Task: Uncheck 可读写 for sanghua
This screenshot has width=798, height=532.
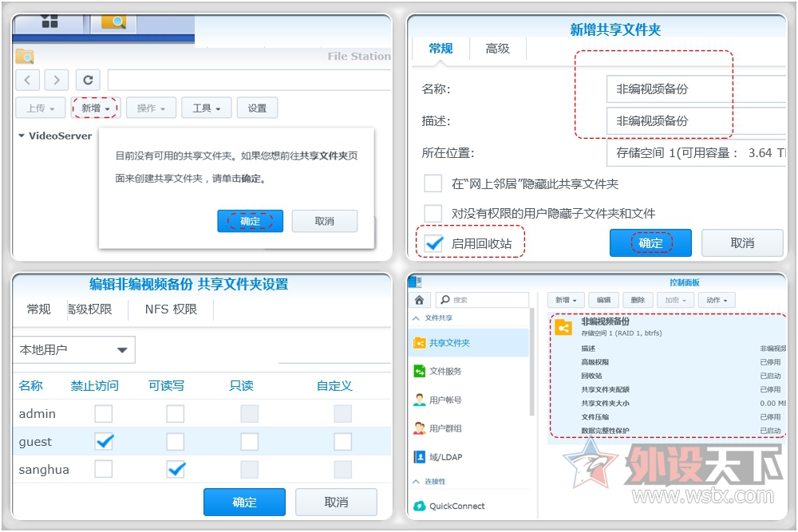Action: (x=176, y=469)
